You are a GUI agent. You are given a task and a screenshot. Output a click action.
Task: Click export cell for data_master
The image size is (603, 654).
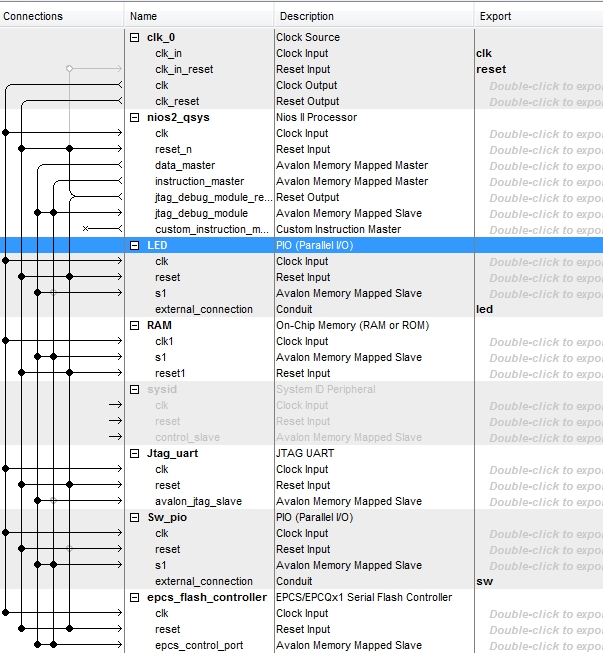539,166
